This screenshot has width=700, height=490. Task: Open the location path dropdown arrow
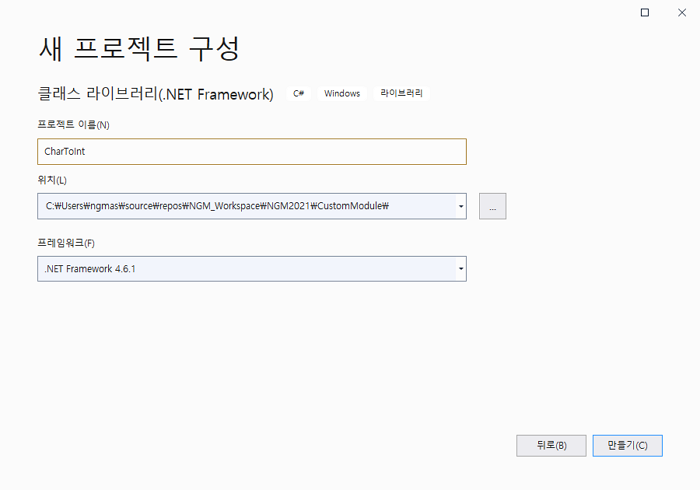point(461,206)
